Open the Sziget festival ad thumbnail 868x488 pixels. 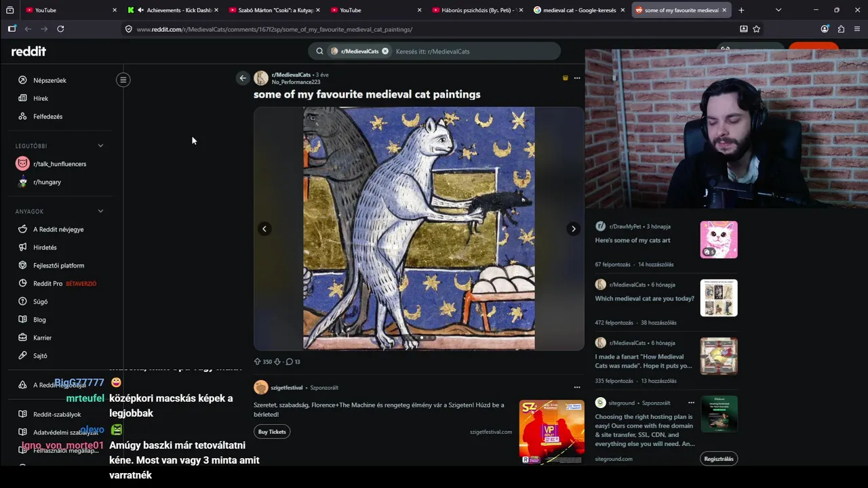[x=551, y=432]
